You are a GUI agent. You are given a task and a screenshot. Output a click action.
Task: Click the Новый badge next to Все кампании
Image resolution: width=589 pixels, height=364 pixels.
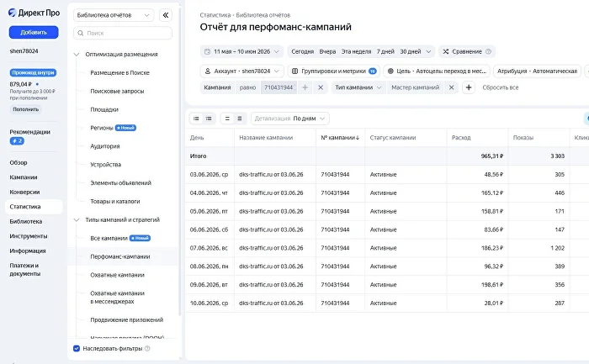pyautogui.click(x=140, y=238)
